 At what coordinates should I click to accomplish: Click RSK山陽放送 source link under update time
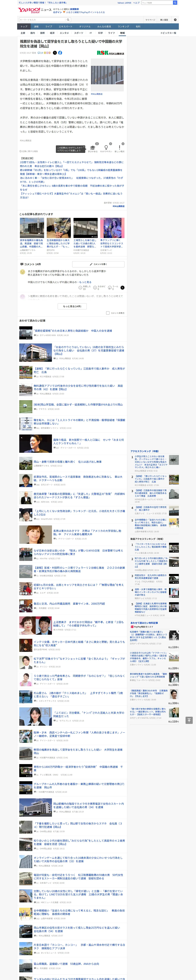118,206
